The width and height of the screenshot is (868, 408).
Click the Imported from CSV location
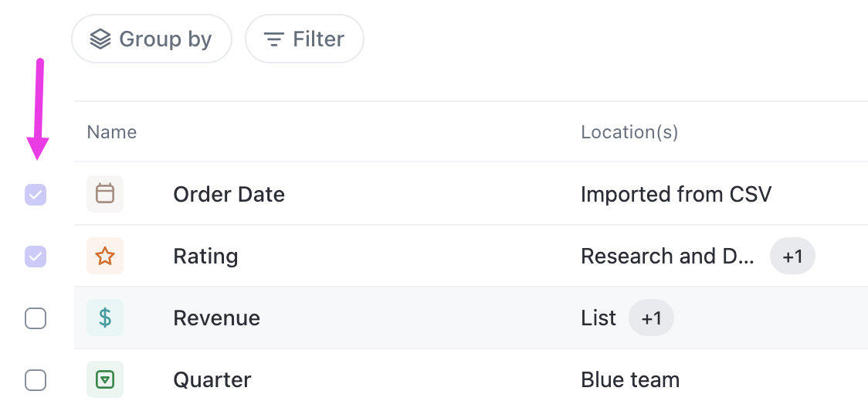676,194
